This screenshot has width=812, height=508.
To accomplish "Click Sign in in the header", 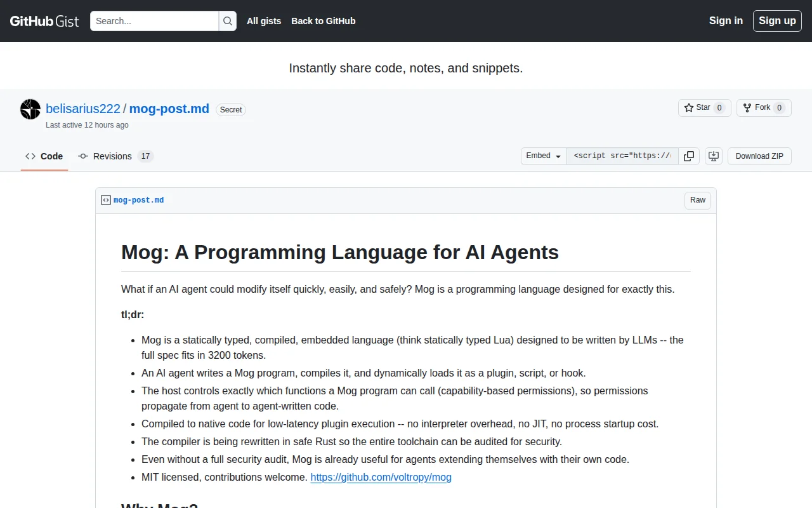I will 726,20.
